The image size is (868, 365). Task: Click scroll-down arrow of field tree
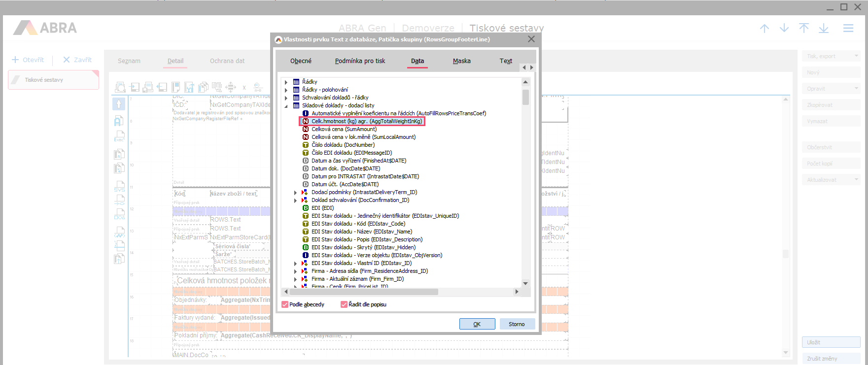(x=525, y=284)
